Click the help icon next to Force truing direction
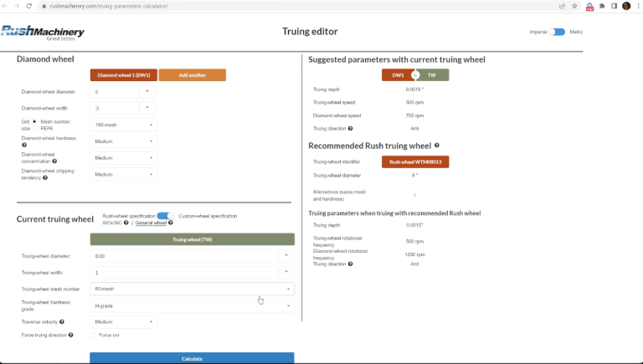643x364 pixels. point(71,335)
